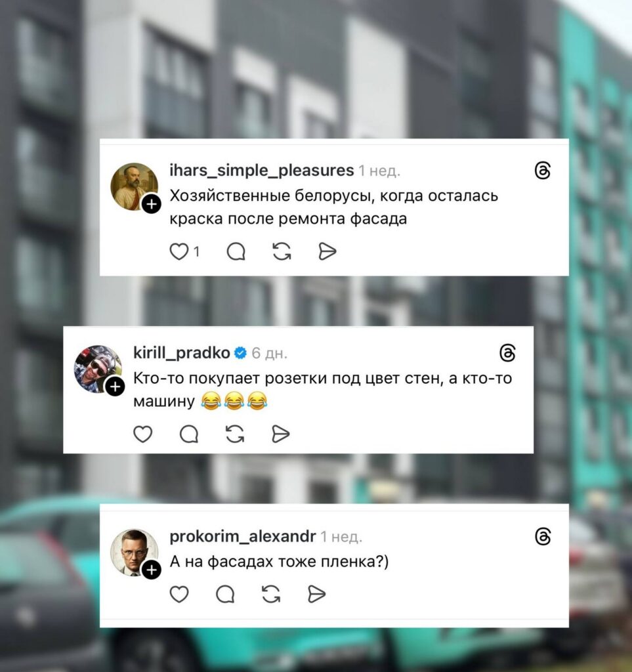Viewport: 632px width, 672px height.
Task: Follow prokorim_alexandr using plus badge
Action: [151, 570]
